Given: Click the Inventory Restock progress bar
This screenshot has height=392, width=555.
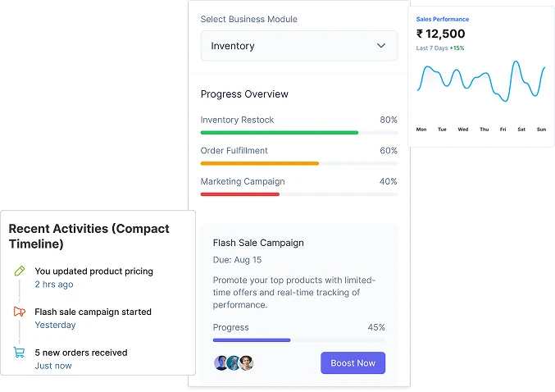Looking at the screenshot, I should click(298, 132).
